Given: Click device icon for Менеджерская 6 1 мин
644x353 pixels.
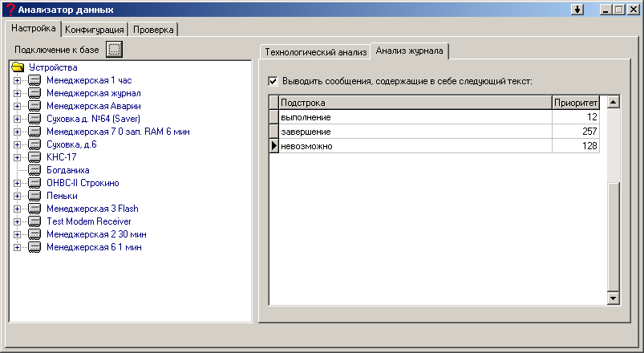Looking at the screenshot, I should [34, 247].
